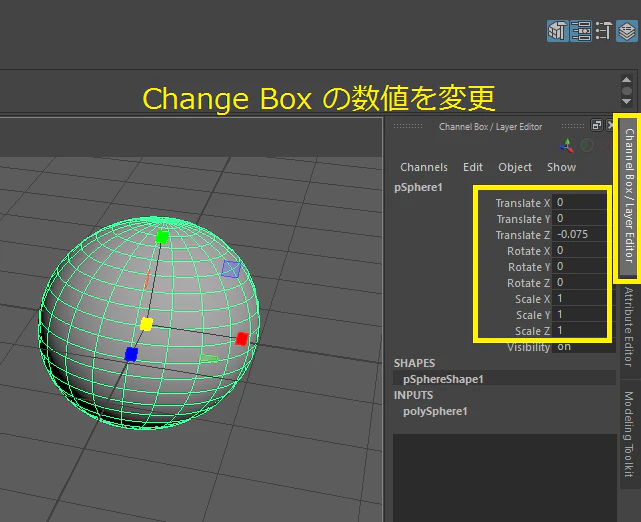Select the Translate Y channel label
The height and width of the screenshot is (522, 641).
(x=523, y=219)
